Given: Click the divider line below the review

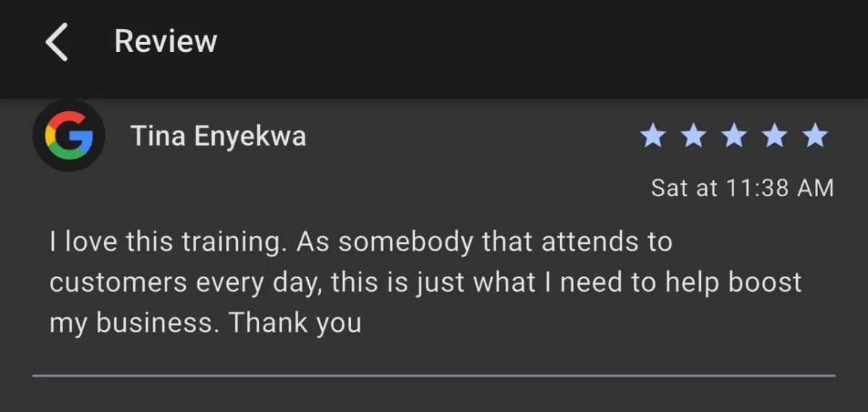Looking at the screenshot, I should (434, 376).
